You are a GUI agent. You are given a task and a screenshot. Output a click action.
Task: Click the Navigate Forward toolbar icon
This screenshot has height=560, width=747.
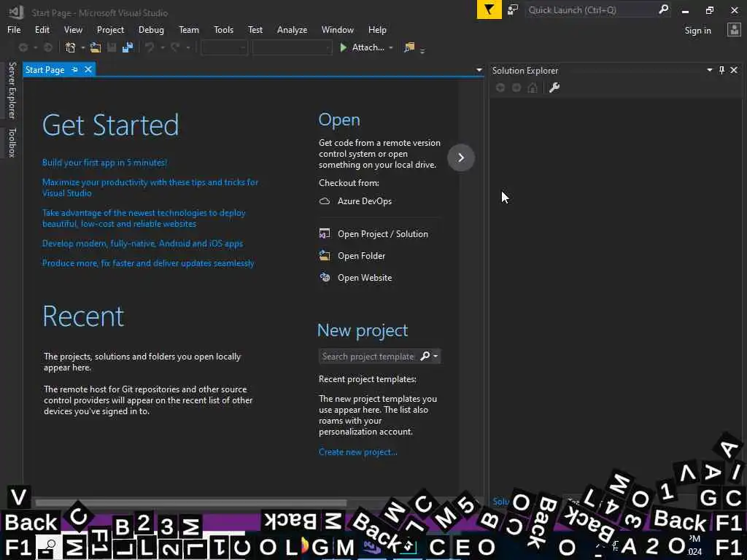[47, 47]
